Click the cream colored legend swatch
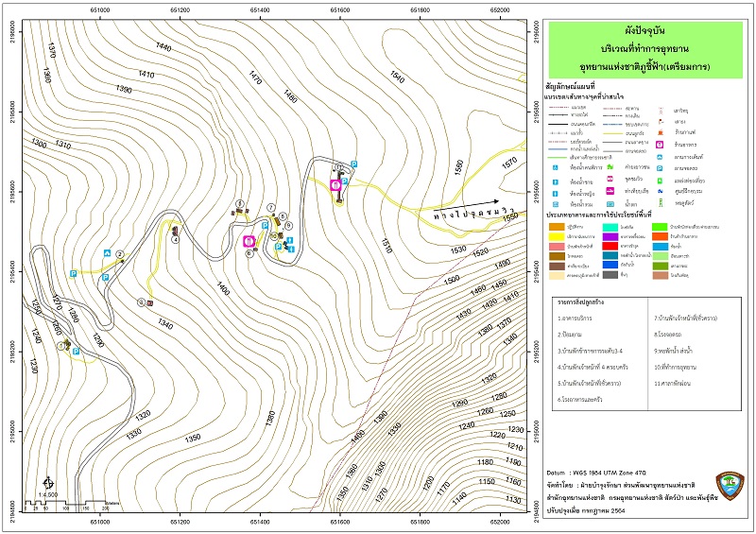The width and height of the screenshot is (756, 534). pos(557,275)
